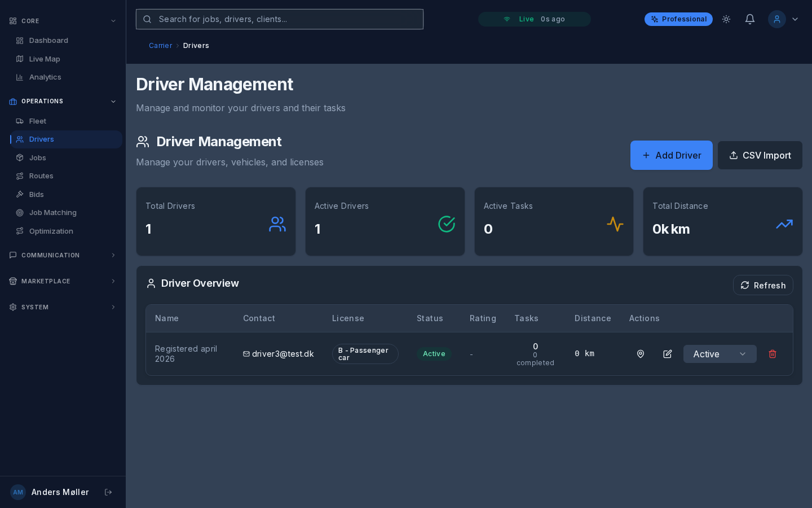Refresh the Driver Overview table
Screen dimensions: 812x508
coord(763,285)
